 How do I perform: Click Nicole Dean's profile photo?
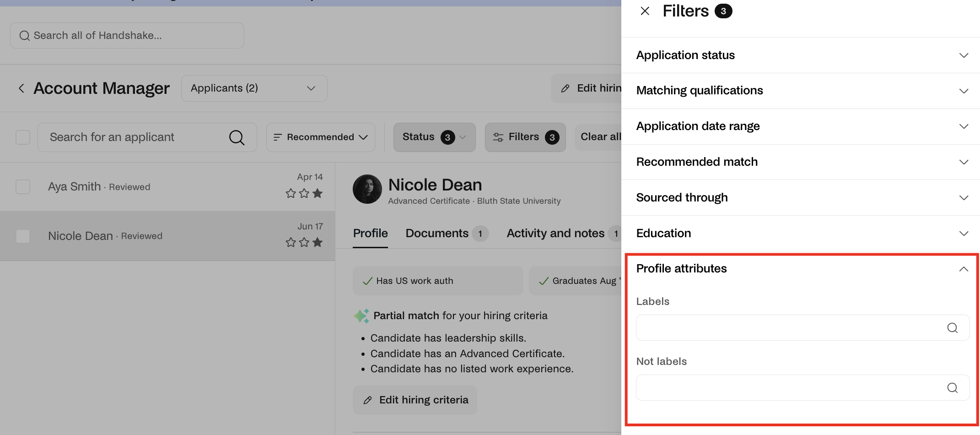coord(367,189)
